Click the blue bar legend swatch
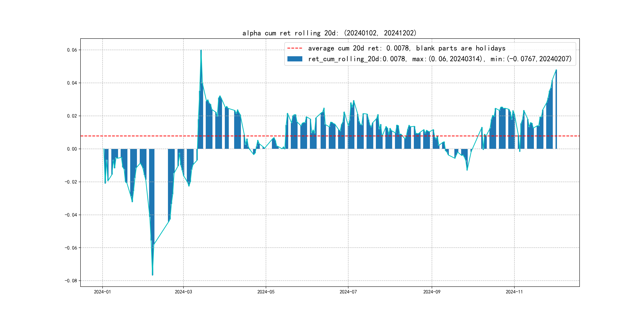The image size is (644, 322). coord(295,59)
